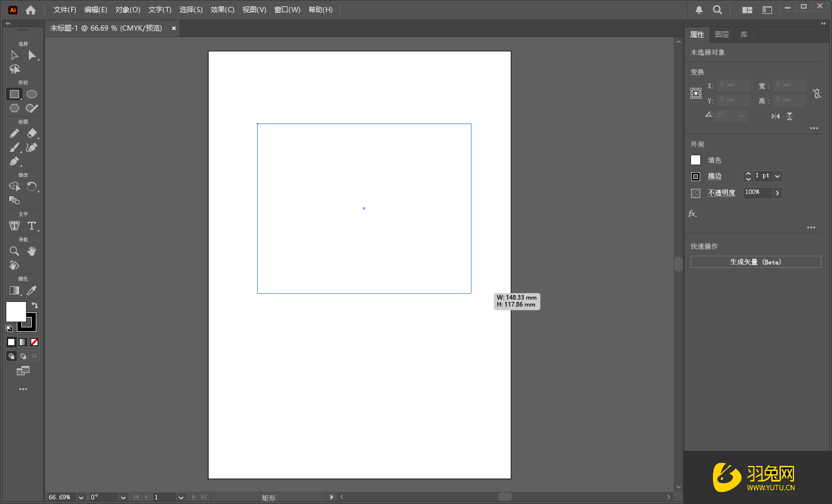Select the Hand tool

tap(32, 251)
